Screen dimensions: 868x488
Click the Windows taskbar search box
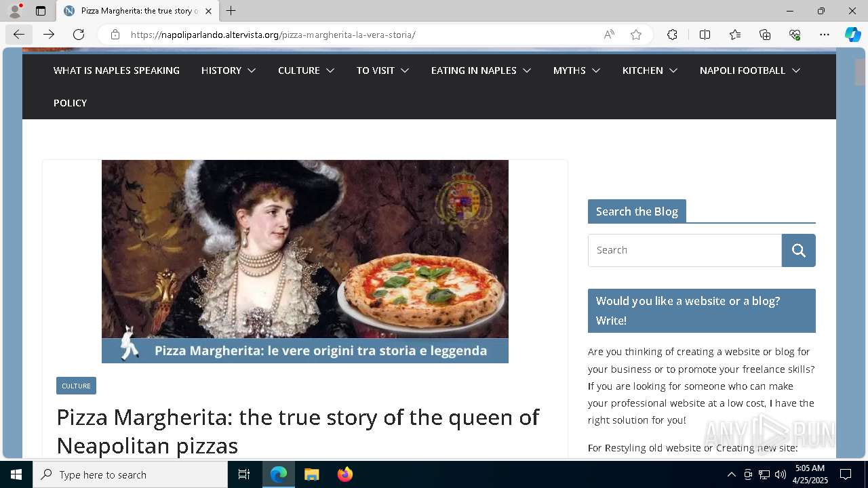point(130,474)
